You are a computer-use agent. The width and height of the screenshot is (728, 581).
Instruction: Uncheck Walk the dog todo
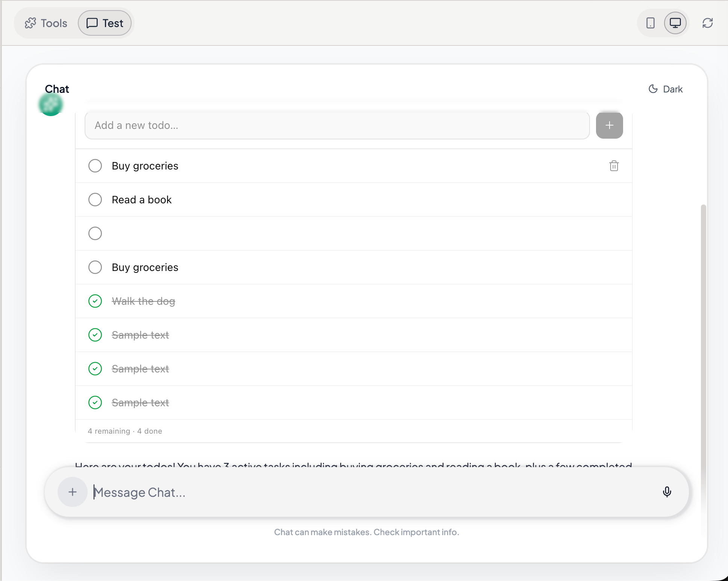point(95,301)
